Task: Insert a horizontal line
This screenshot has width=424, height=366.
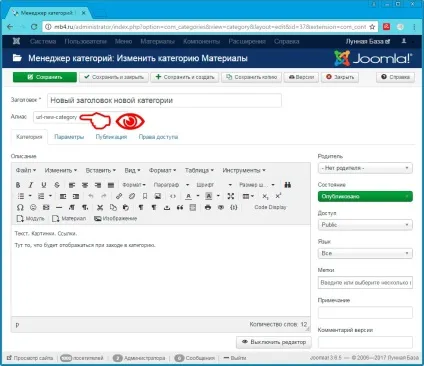Action: [59, 207]
